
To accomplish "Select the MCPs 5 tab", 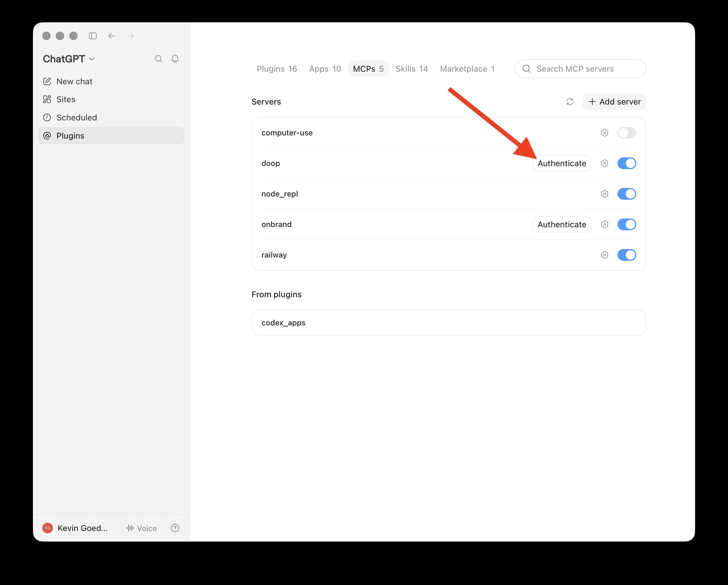I will [x=368, y=69].
